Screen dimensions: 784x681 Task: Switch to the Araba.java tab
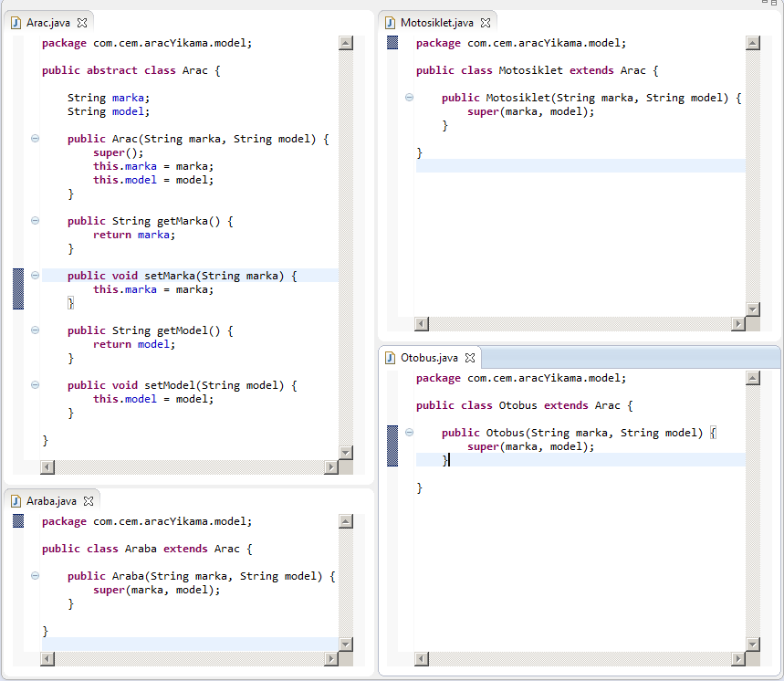[51, 500]
